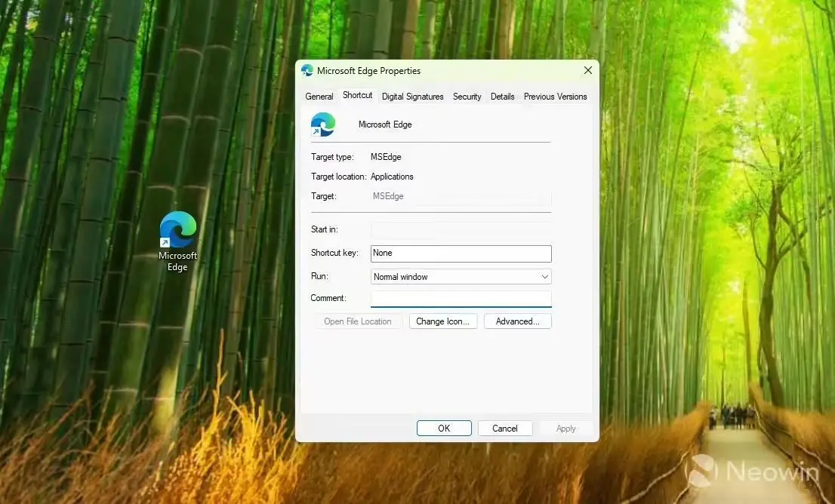Screen dimensions: 835x504
Task: Switch to the Security tab
Action: coord(467,96)
